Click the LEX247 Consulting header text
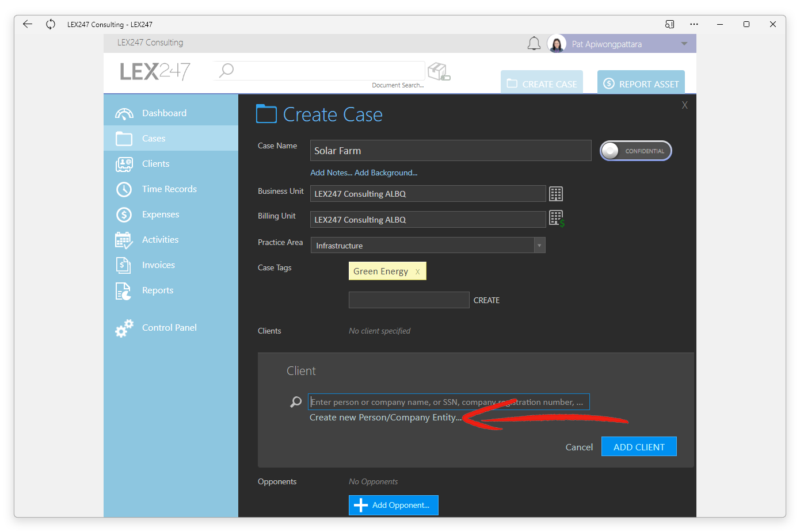The image size is (800, 532). [x=150, y=43]
